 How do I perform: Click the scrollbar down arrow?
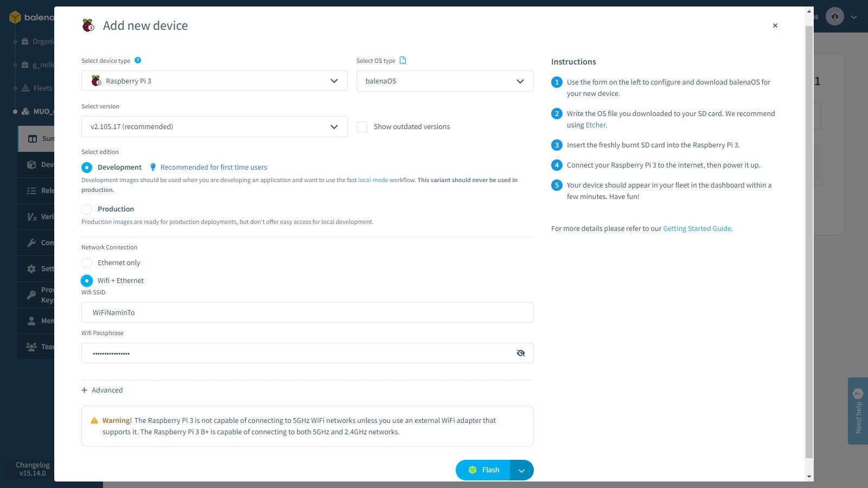[809, 477]
